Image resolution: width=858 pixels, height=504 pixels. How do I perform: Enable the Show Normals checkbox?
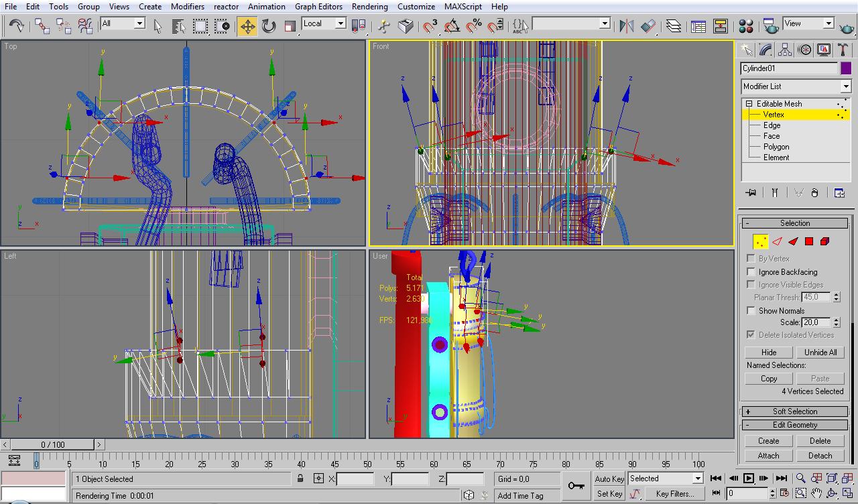[751, 310]
